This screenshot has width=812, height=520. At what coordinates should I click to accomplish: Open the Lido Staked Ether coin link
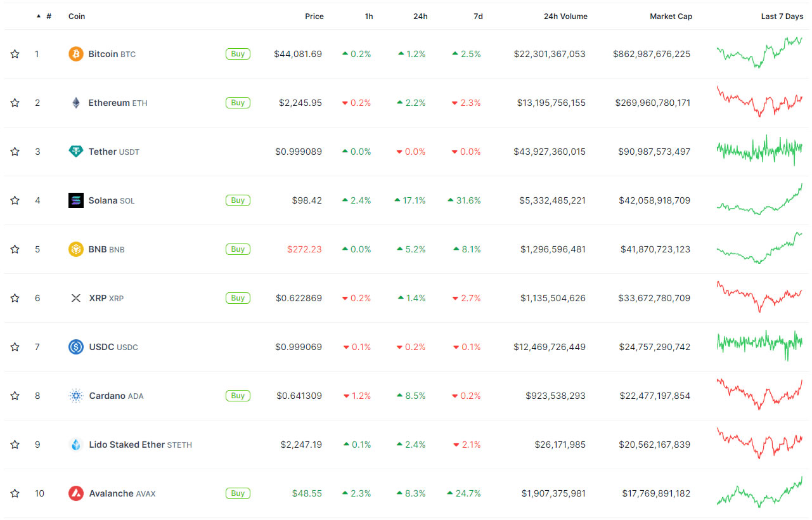126,445
